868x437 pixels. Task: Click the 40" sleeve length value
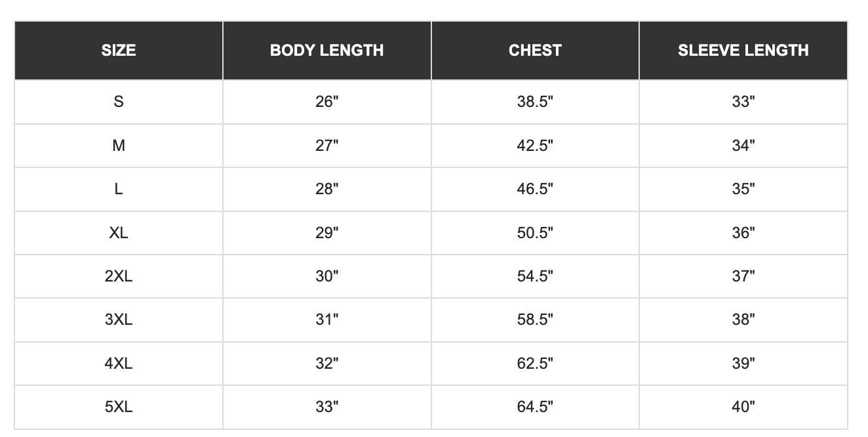743,407
